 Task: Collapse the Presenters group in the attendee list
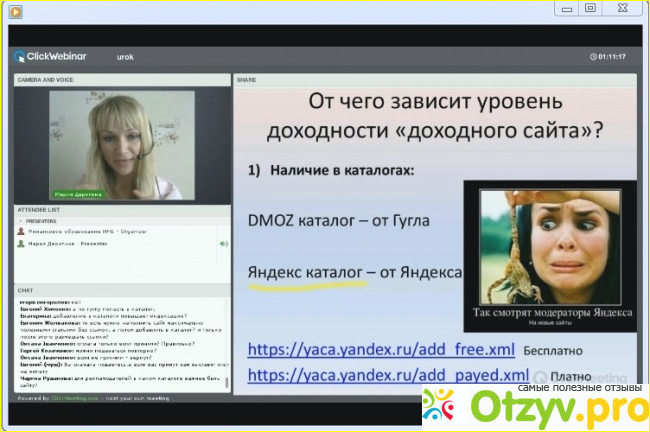click(x=20, y=219)
